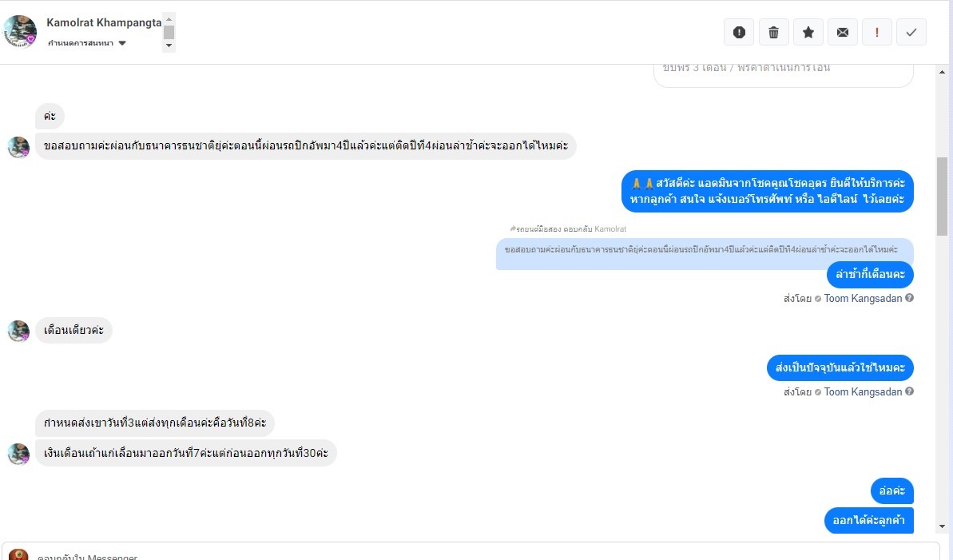Click up arrow of the name spinner

click(x=169, y=18)
